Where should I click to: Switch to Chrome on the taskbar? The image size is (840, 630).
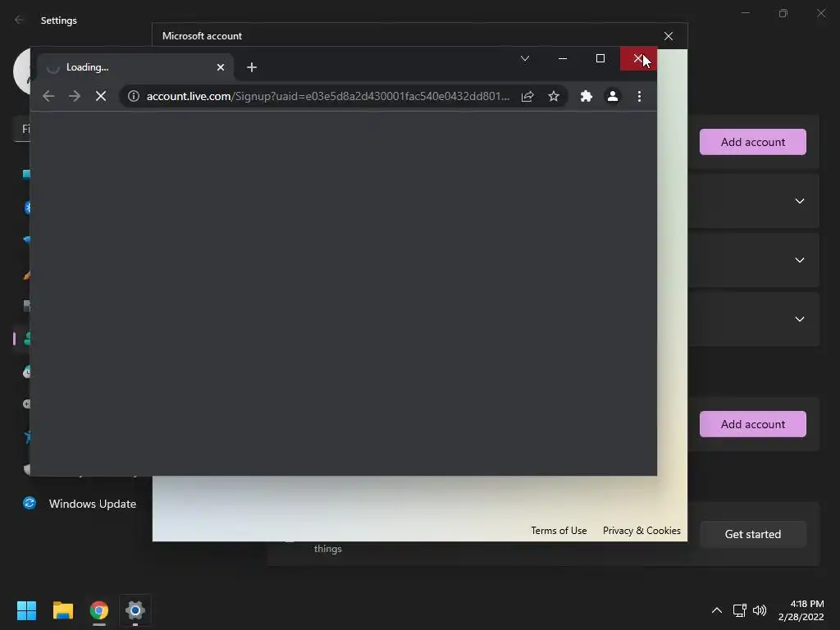click(x=99, y=610)
